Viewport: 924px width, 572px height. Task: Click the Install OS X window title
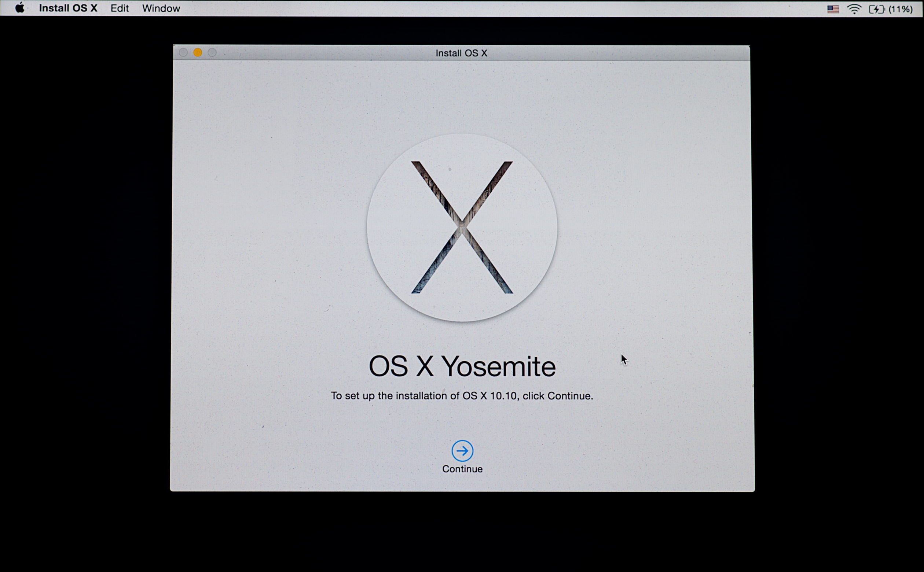[461, 53]
